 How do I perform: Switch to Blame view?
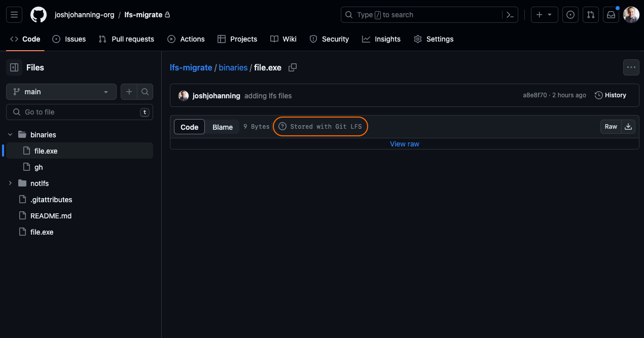(222, 127)
